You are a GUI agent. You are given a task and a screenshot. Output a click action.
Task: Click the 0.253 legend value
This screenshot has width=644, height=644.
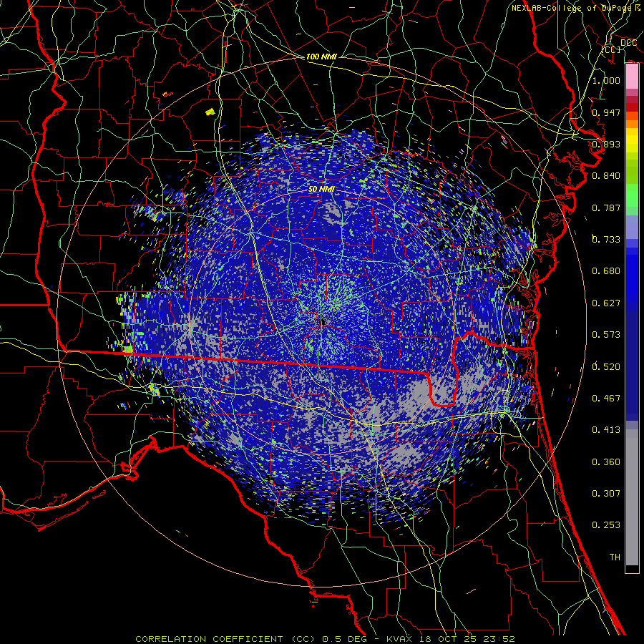606,525
